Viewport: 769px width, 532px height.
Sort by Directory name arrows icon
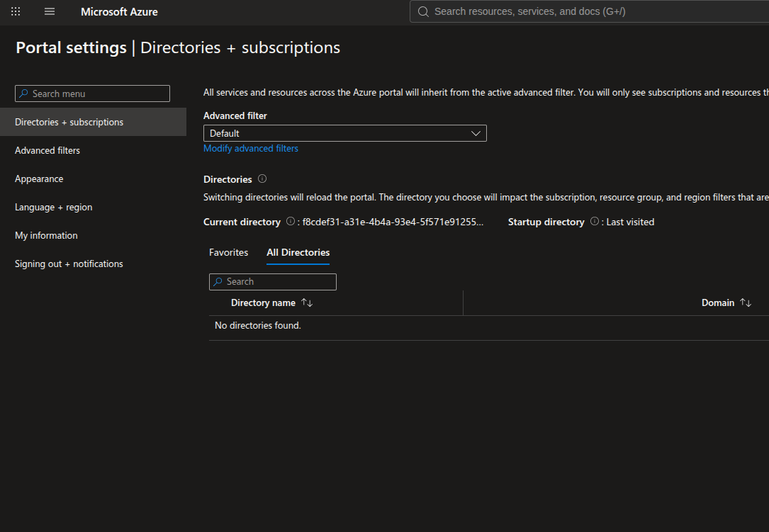click(x=307, y=302)
